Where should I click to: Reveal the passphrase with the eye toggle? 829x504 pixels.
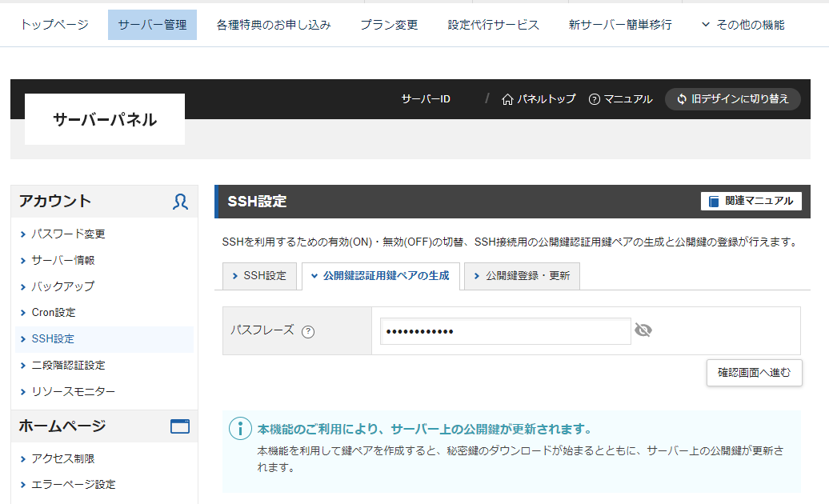(643, 330)
